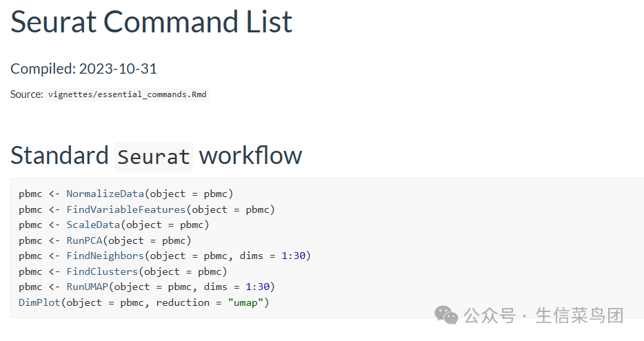Click the Source: label
The height and width of the screenshot is (341, 644).
[27, 94]
